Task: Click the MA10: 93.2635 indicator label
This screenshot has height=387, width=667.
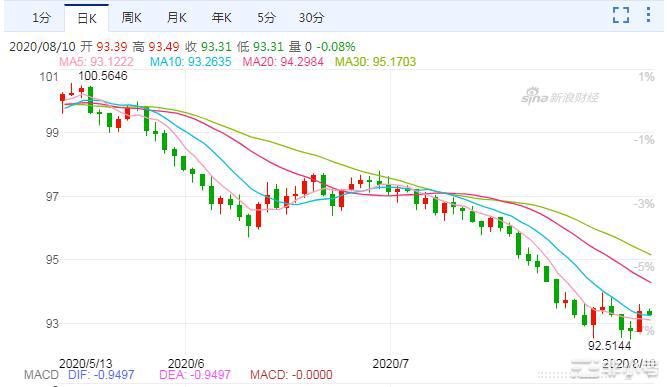Action: tap(191, 62)
